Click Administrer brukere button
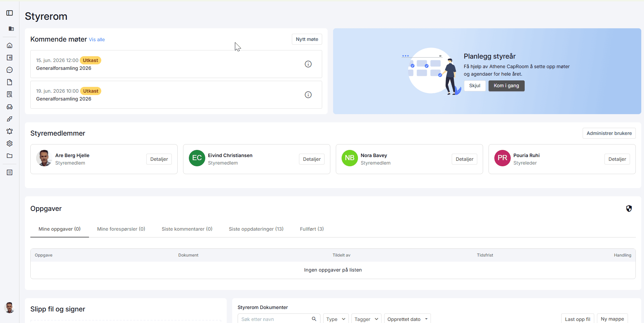This screenshot has height=323, width=644. click(609, 133)
